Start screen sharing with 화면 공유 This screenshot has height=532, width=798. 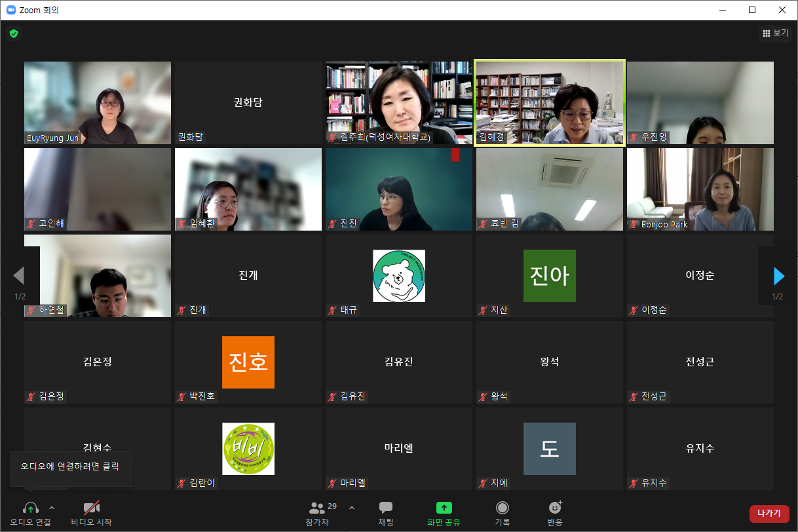[444, 513]
